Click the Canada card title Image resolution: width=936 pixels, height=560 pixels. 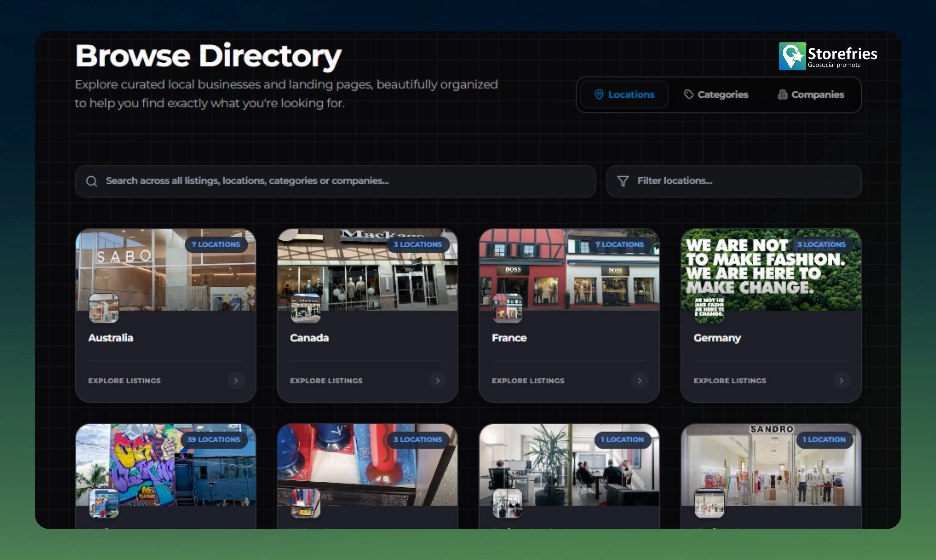tap(309, 338)
